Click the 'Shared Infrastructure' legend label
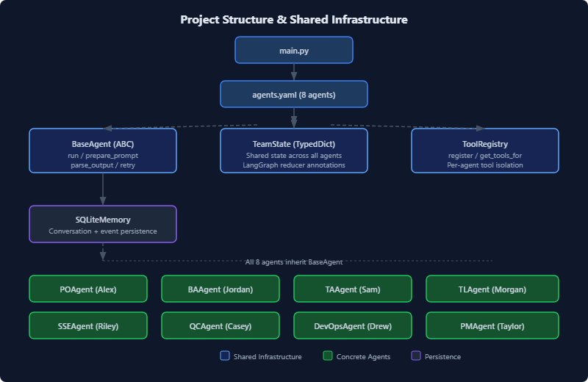588x382 pixels. pos(268,357)
